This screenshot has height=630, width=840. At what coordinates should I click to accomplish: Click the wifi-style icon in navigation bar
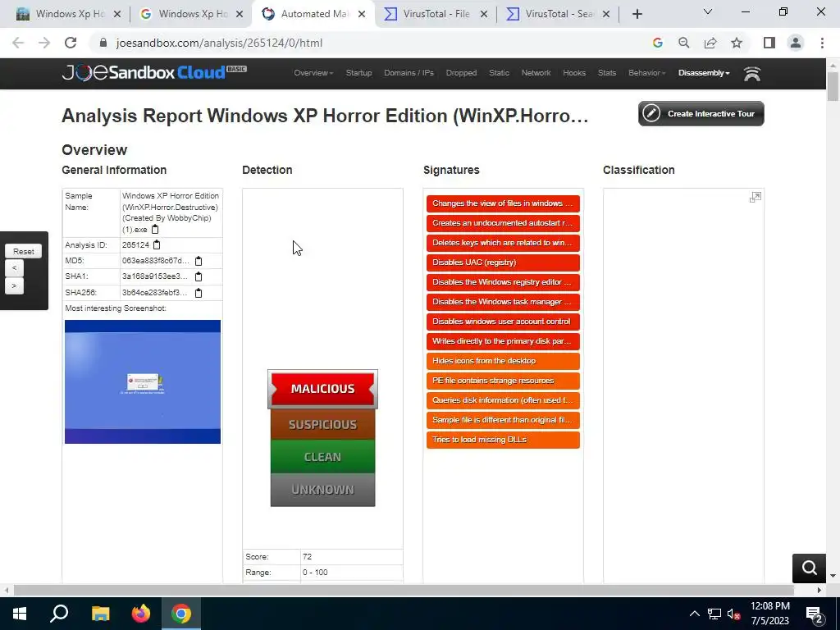click(x=752, y=74)
